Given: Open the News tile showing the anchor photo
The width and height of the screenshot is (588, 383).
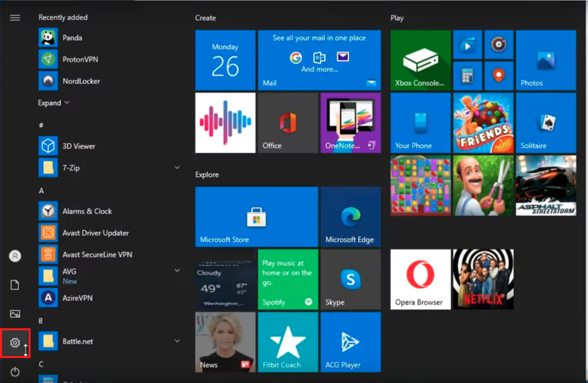Looking at the screenshot, I should coord(225,342).
